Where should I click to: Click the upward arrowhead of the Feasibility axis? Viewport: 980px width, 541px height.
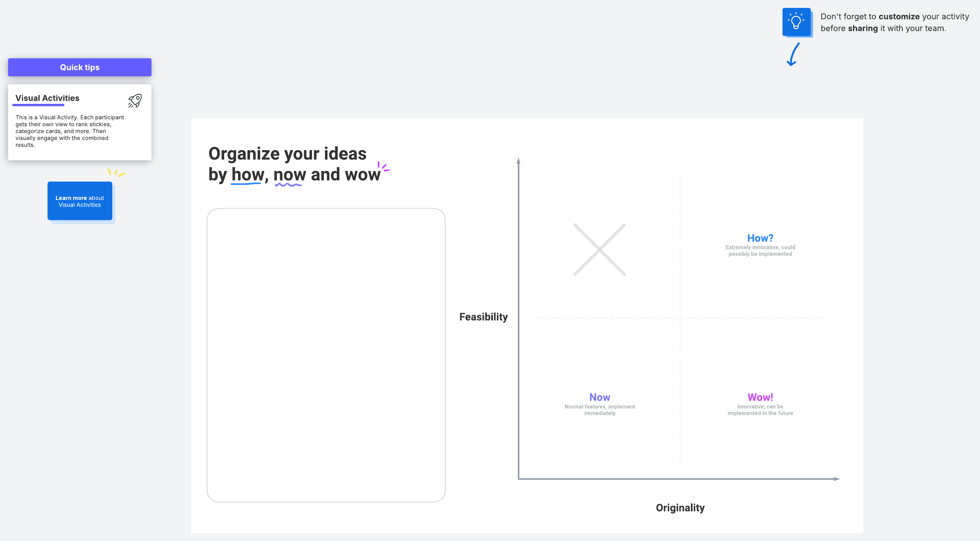(518, 161)
